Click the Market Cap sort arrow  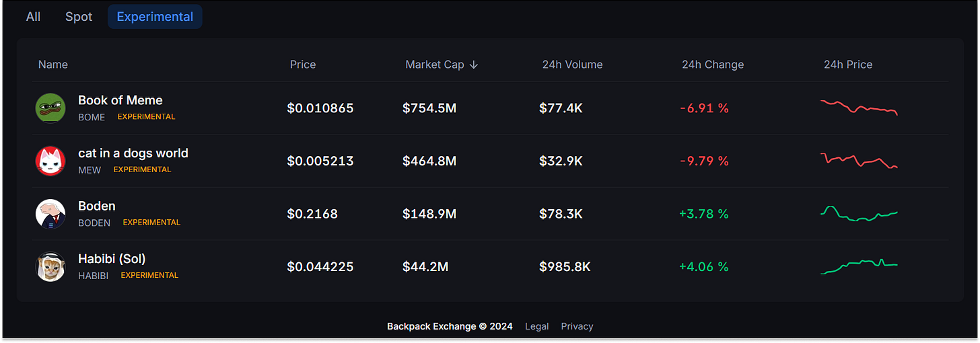pyautogui.click(x=474, y=65)
